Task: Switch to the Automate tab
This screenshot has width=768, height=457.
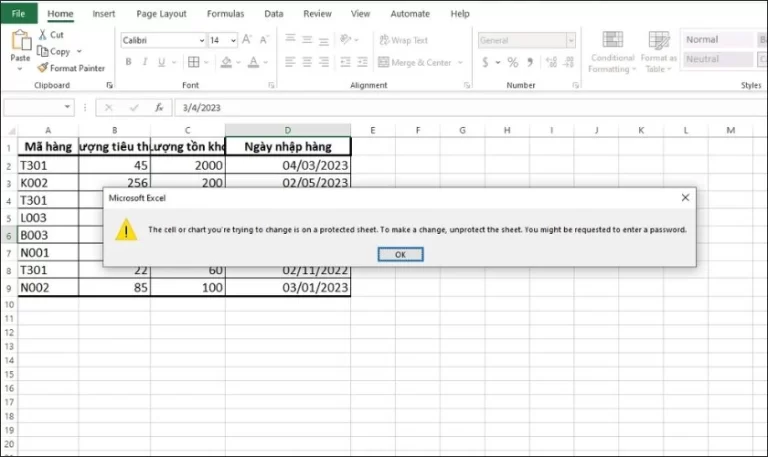Action: click(x=410, y=14)
